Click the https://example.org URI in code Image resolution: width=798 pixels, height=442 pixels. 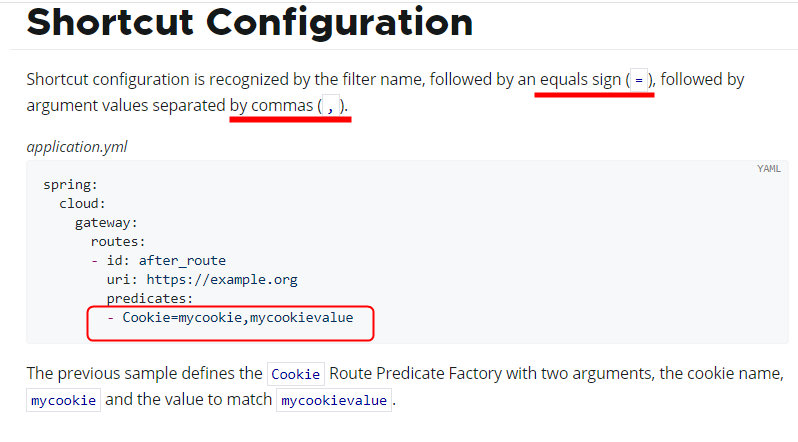click(222, 279)
